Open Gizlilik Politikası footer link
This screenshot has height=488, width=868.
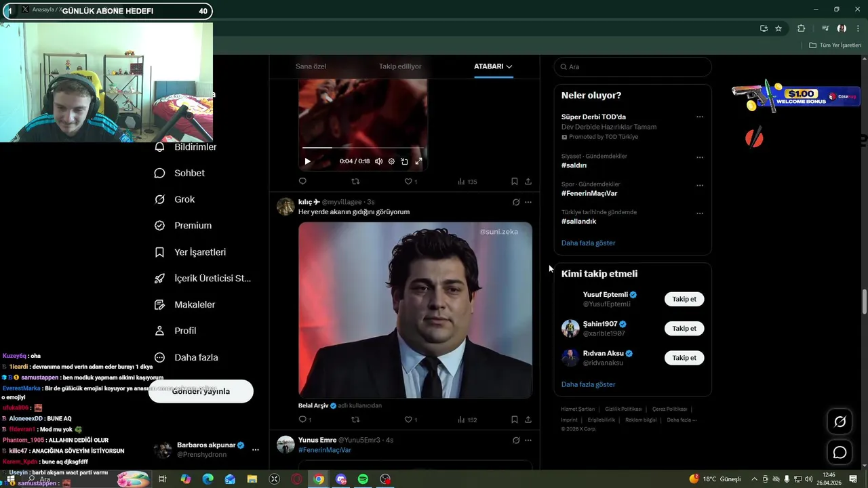tap(623, 409)
